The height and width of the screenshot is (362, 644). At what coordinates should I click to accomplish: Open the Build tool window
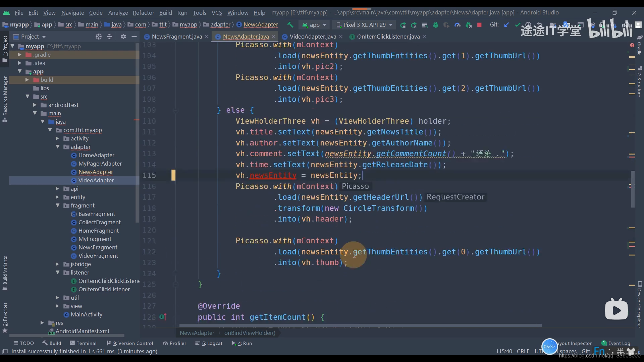[x=52, y=343]
